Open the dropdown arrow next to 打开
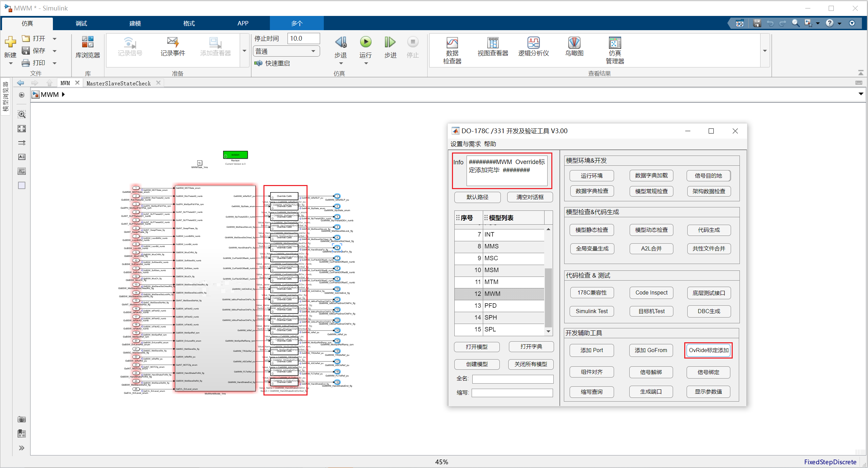The height and width of the screenshot is (468, 868). click(x=55, y=39)
